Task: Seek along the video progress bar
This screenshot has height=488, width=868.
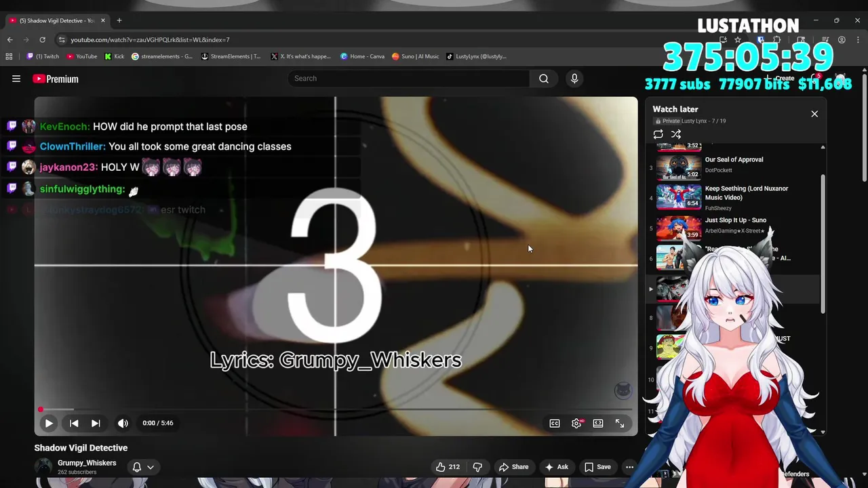Action: 336,409
